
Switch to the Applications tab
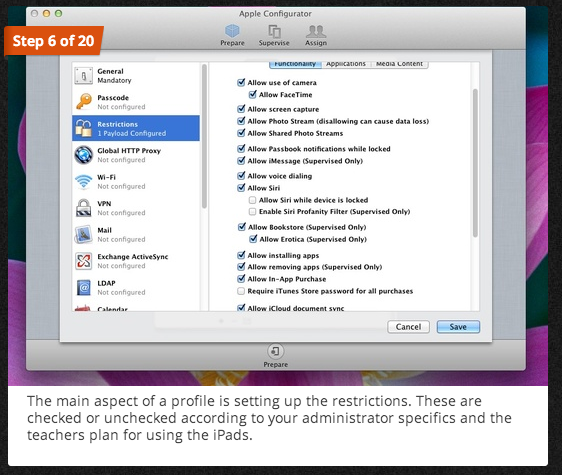346,64
